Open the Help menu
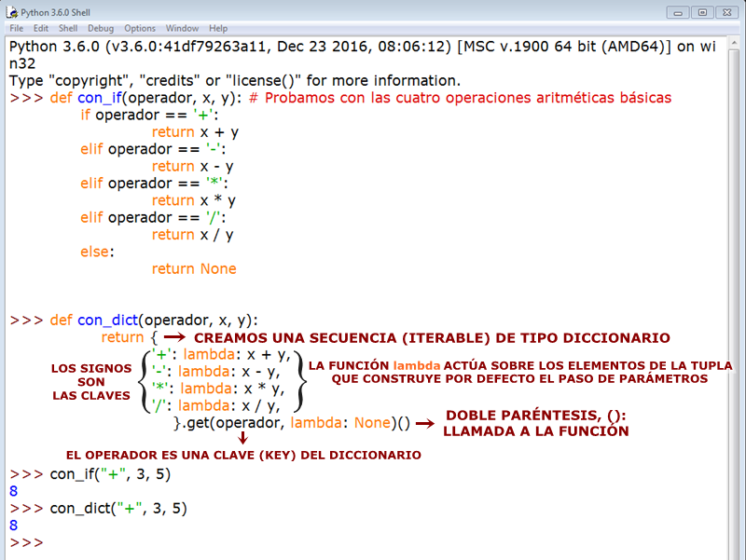This screenshot has width=746, height=560. pyautogui.click(x=217, y=28)
